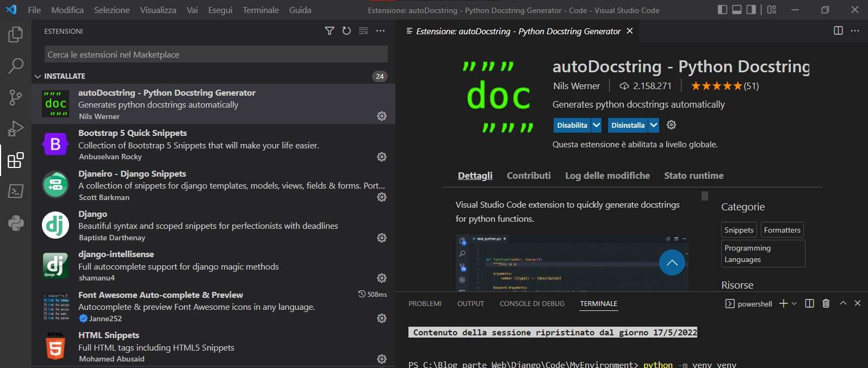Viewport: 868px width, 368px height.
Task: Open the gear menu for Djaneiro - Django Snippets
Action: pyautogui.click(x=382, y=197)
